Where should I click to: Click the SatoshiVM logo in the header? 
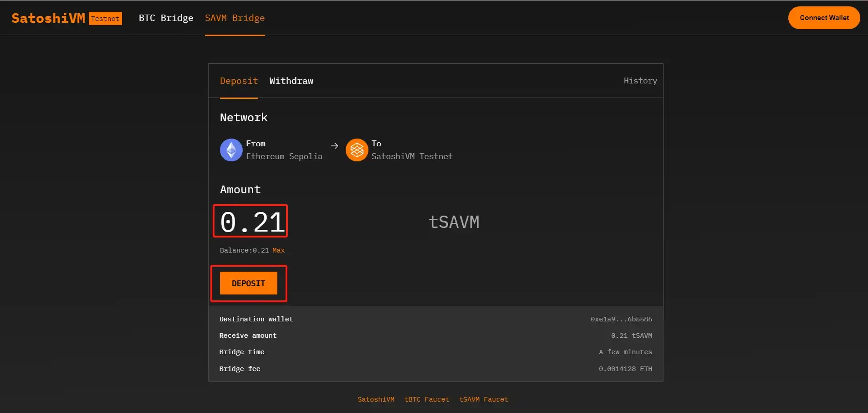pyautogui.click(x=48, y=18)
